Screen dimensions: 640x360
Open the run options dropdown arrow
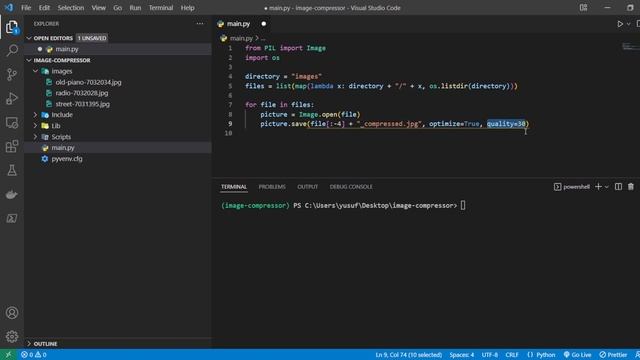tap(629, 24)
